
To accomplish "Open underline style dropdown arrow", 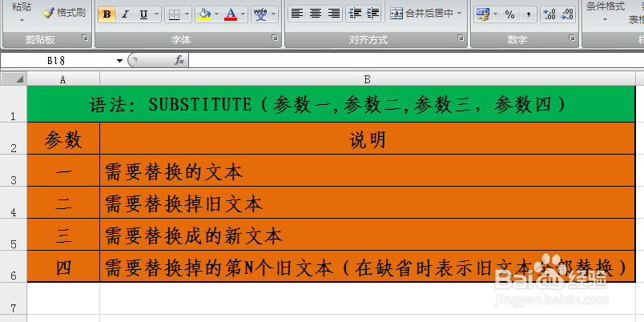I will pos(157,14).
